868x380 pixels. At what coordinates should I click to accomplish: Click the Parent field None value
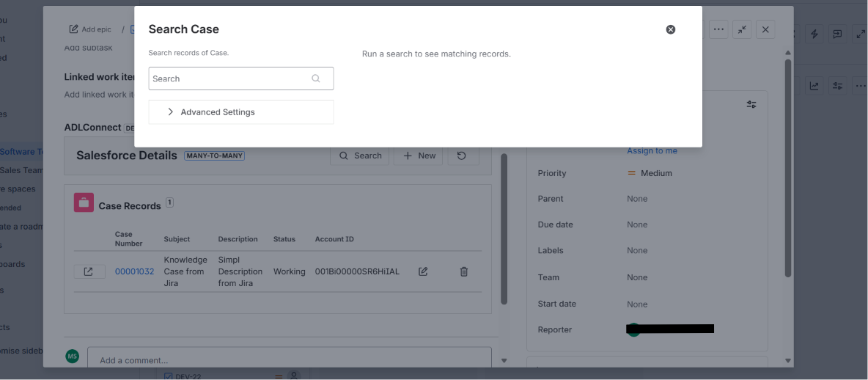[x=637, y=198]
